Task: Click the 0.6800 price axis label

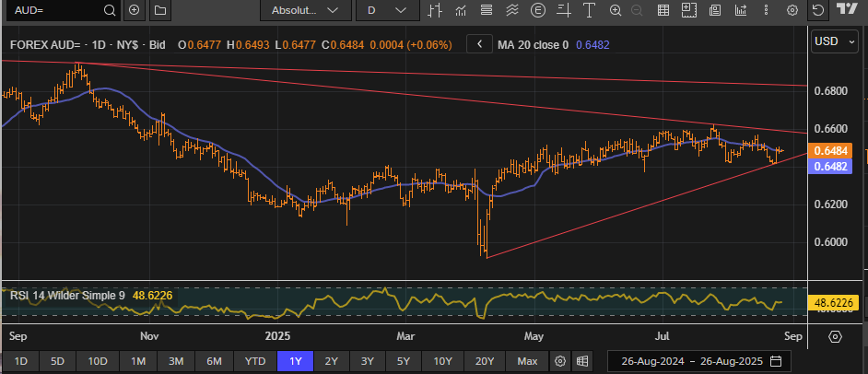Action: point(831,90)
